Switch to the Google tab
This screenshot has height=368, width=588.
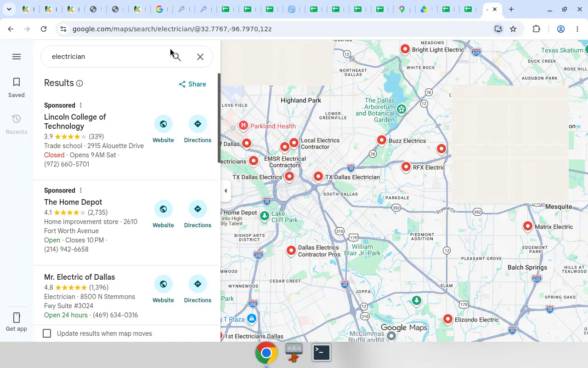coord(159,9)
